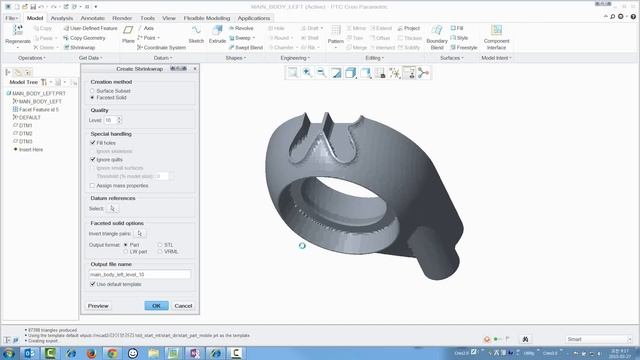
Task: Select the Revolve tool
Action: tap(241, 28)
